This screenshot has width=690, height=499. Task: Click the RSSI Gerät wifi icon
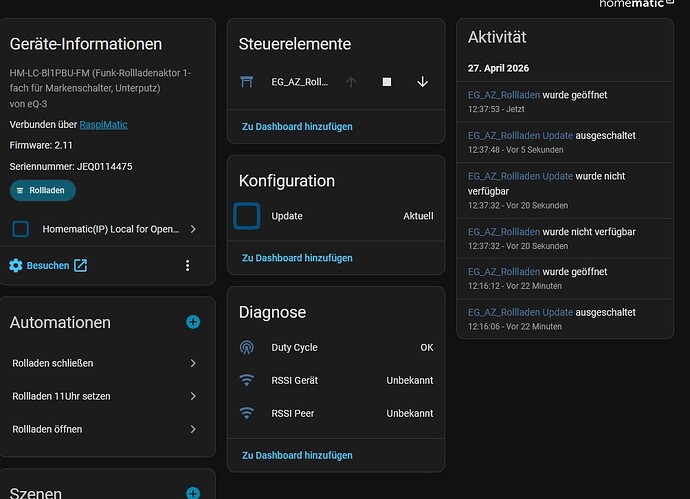[x=247, y=380]
